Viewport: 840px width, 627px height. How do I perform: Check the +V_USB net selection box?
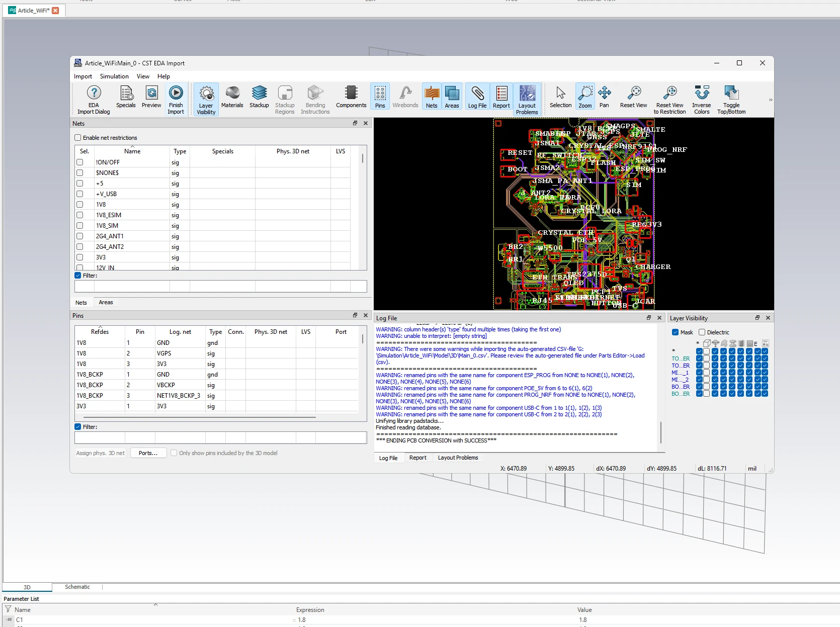[x=79, y=194]
